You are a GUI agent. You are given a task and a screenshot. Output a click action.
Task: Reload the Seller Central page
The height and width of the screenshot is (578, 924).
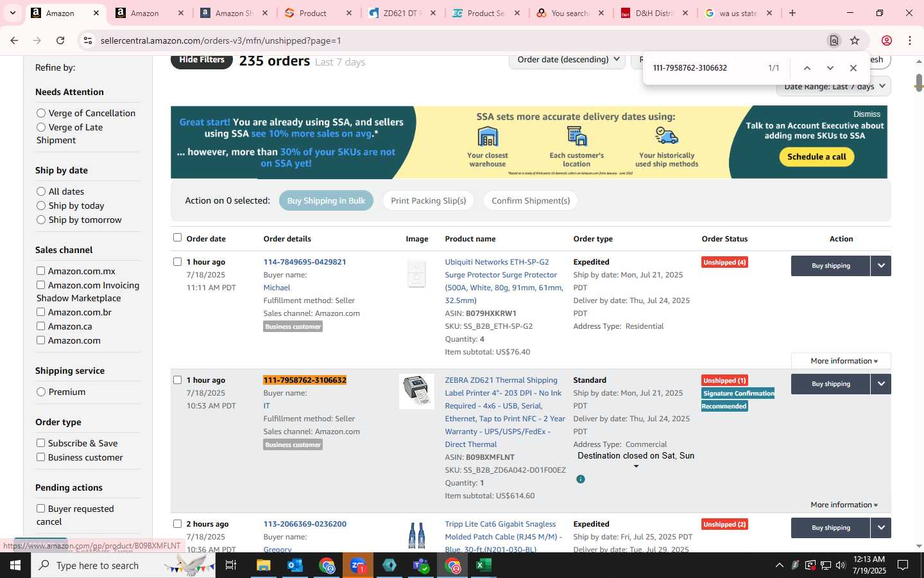[x=60, y=40]
